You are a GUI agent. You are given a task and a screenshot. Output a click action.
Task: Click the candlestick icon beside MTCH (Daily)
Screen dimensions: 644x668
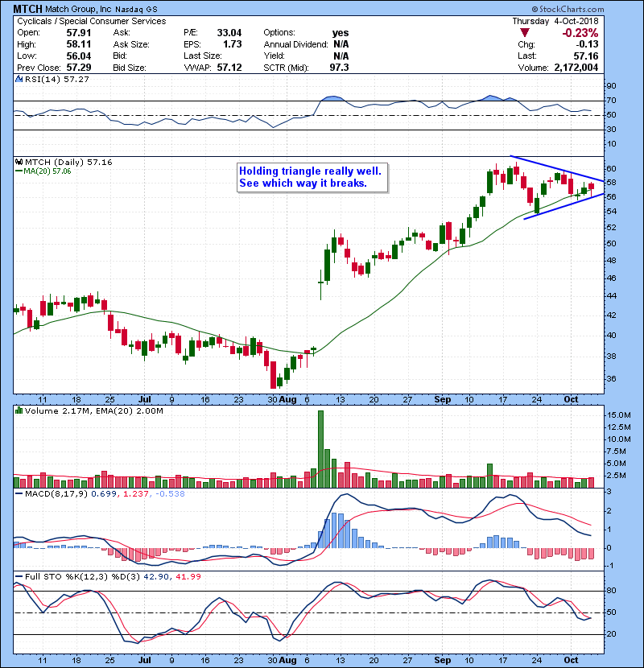tap(19, 162)
